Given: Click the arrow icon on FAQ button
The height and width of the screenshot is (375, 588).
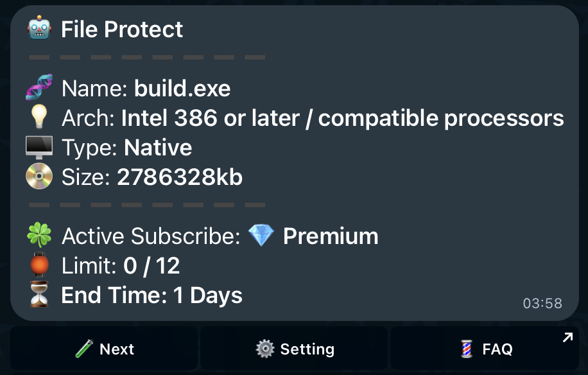Looking at the screenshot, I should click(567, 338).
